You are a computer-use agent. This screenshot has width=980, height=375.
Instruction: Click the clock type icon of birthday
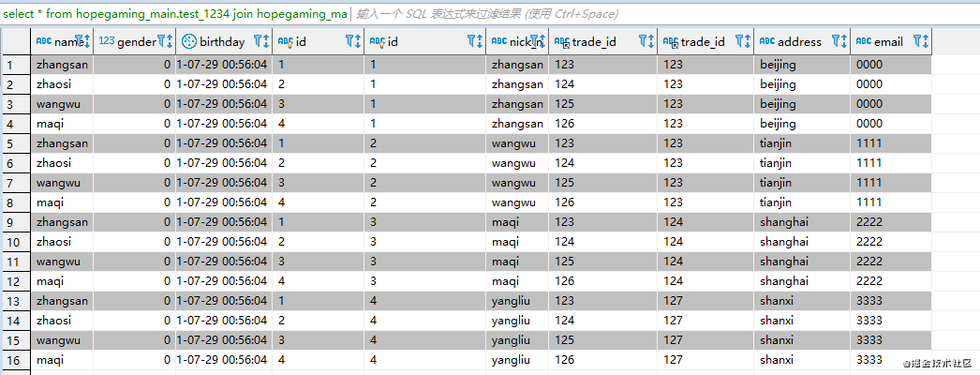[x=188, y=41]
